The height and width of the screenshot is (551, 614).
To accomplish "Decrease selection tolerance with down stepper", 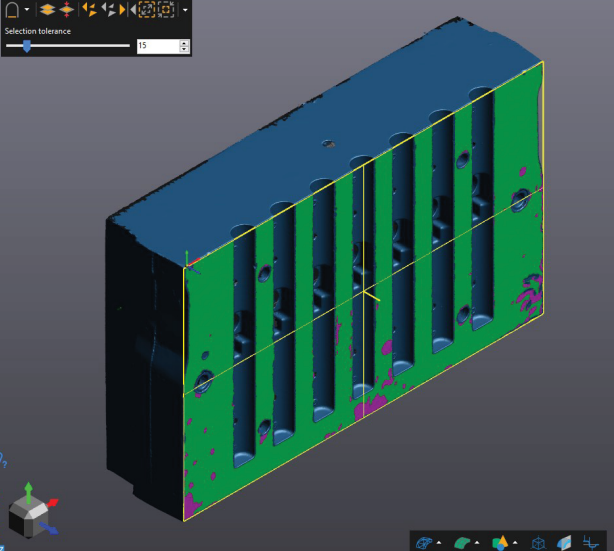I will (184, 49).
